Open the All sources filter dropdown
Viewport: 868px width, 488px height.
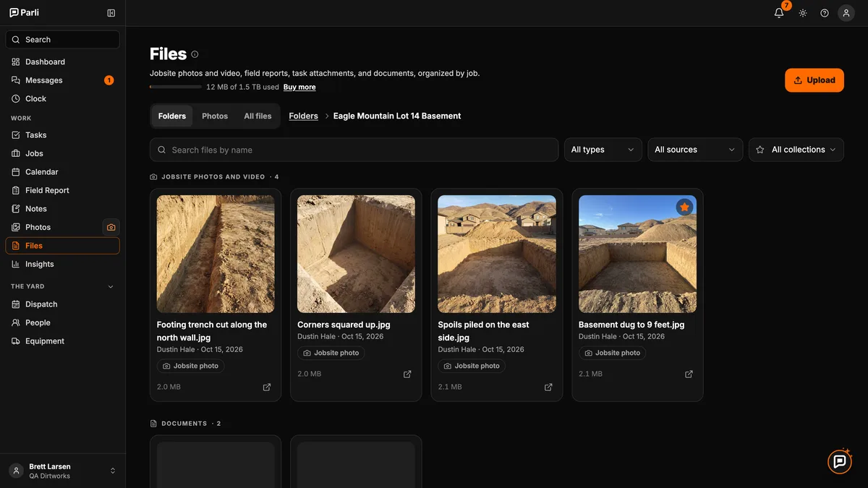click(x=695, y=150)
